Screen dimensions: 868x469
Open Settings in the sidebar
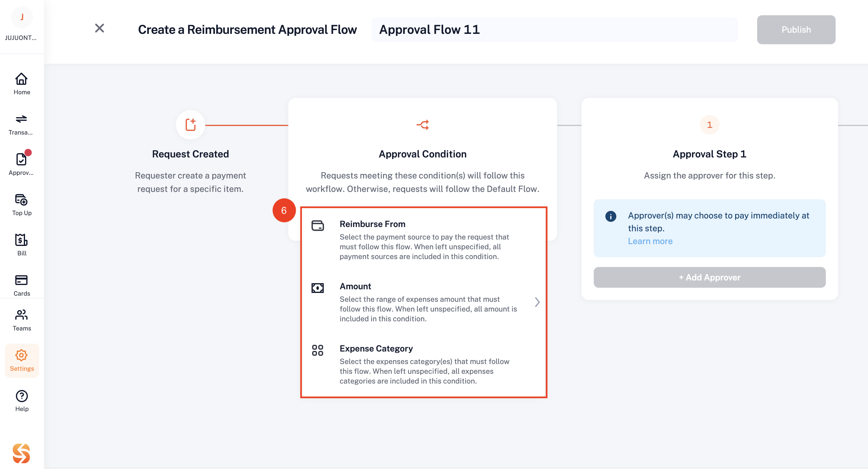pyautogui.click(x=22, y=360)
